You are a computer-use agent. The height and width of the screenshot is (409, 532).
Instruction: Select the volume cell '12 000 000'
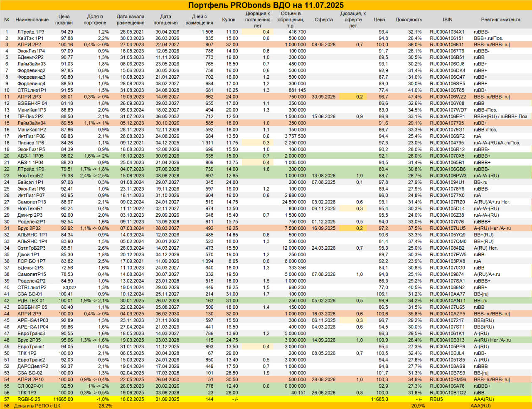294,248
